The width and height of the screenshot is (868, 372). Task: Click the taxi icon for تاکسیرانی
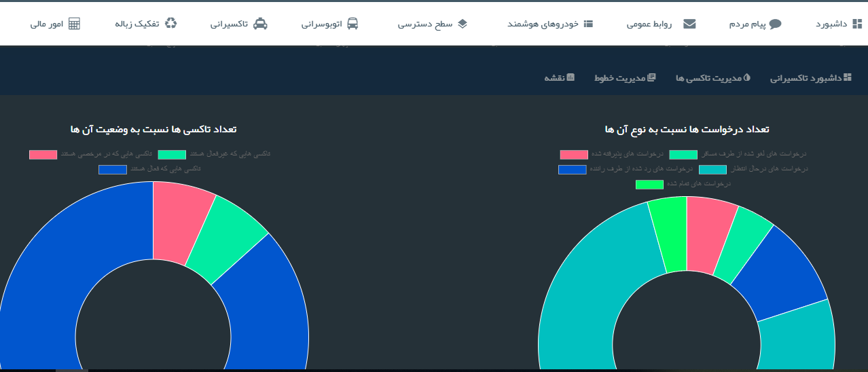(260, 24)
